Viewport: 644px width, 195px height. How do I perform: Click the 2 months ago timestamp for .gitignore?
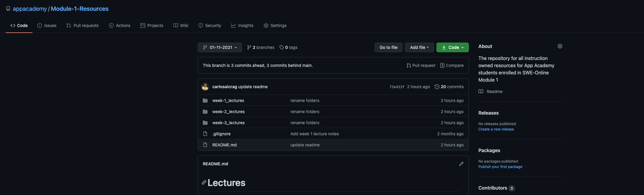pyautogui.click(x=450, y=134)
